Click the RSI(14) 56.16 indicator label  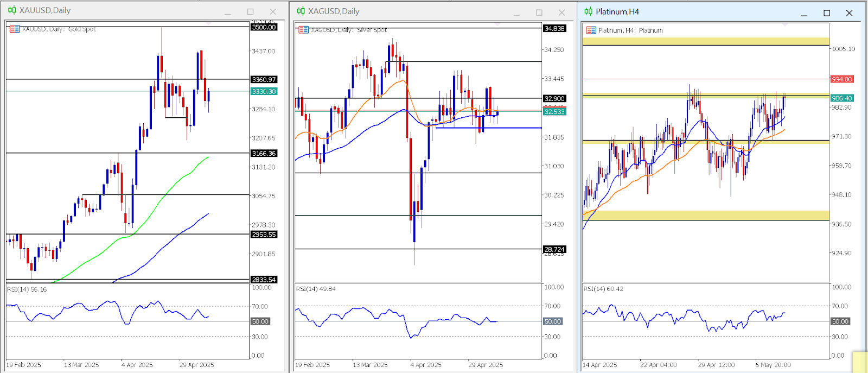(27, 289)
